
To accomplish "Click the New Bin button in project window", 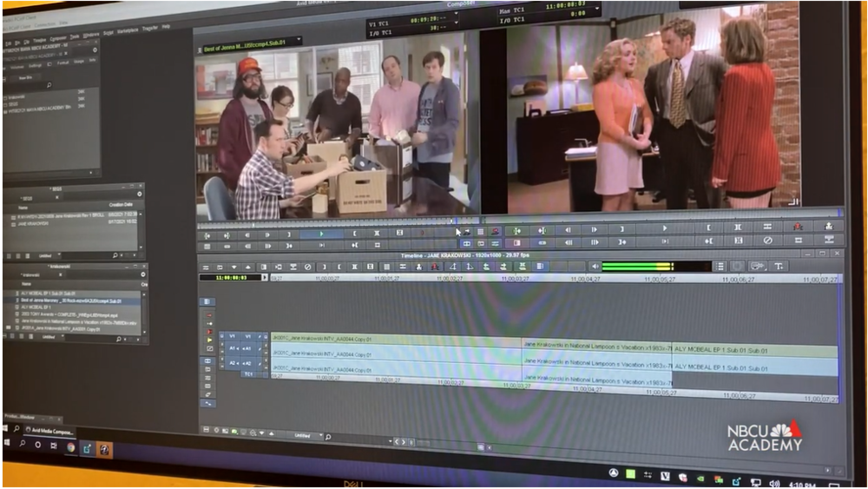I will coord(25,77).
